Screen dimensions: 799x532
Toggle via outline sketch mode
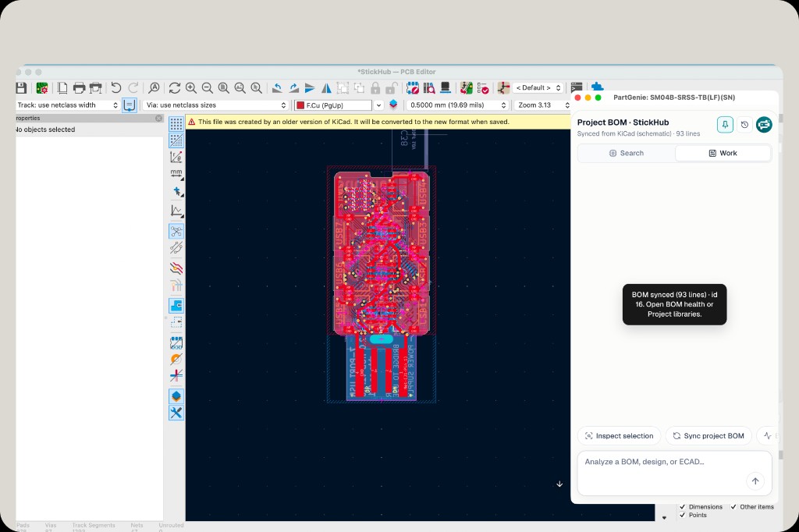click(176, 360)
